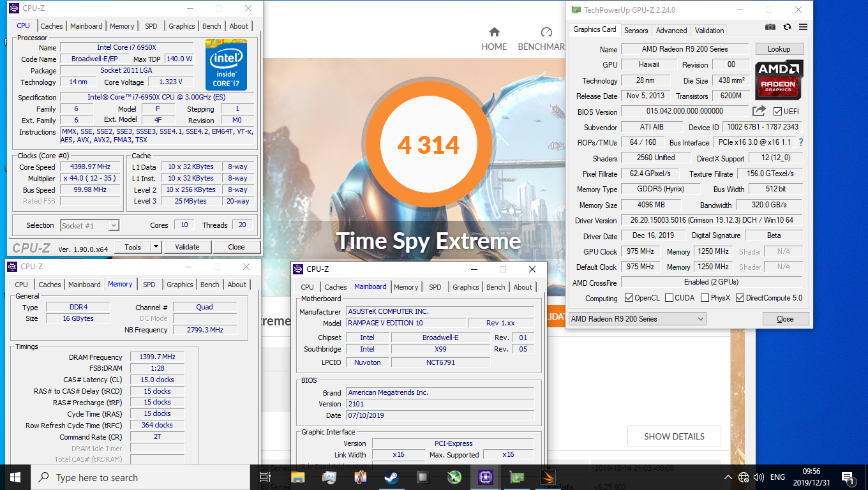Click the Time Spy Extreme title text
Image resolution: width=868 pixels, height=490 pixels.
(x=428, y=241)
